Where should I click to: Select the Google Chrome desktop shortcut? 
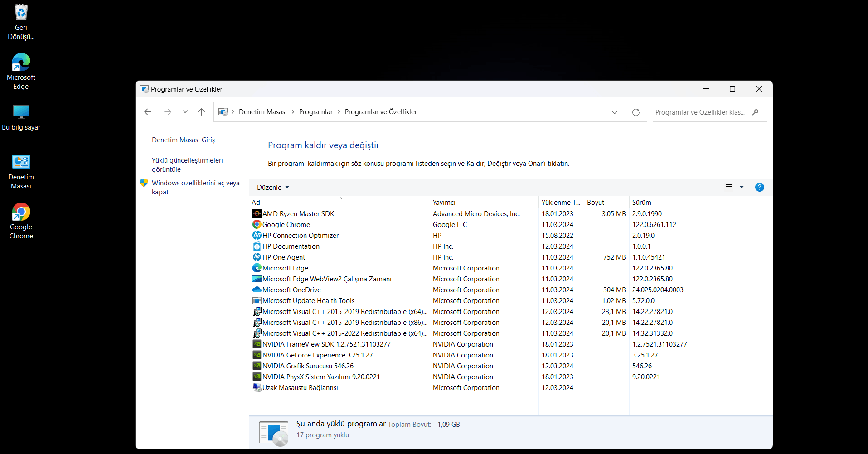pyautogui.click(x=21, y=221)
